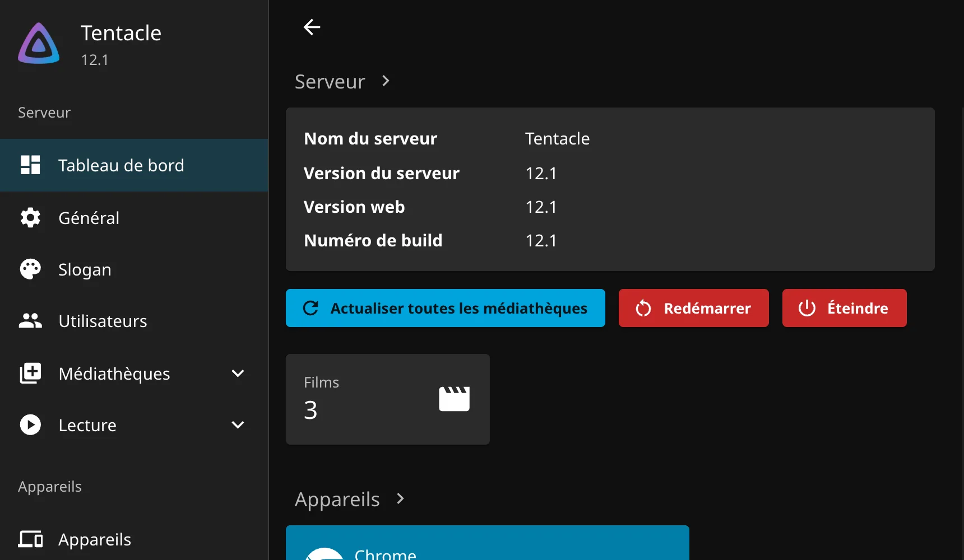Open the Films count card
This screenshot has height=560, width=964.
388,399
